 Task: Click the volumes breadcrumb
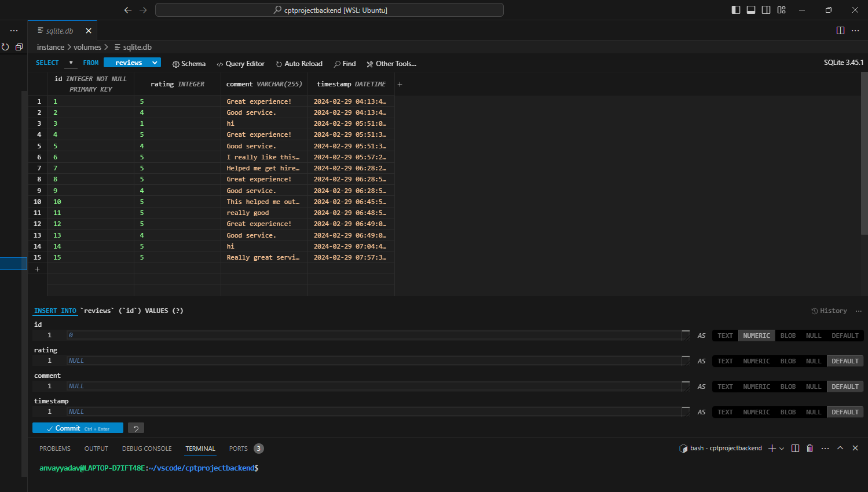click(87, 47)
